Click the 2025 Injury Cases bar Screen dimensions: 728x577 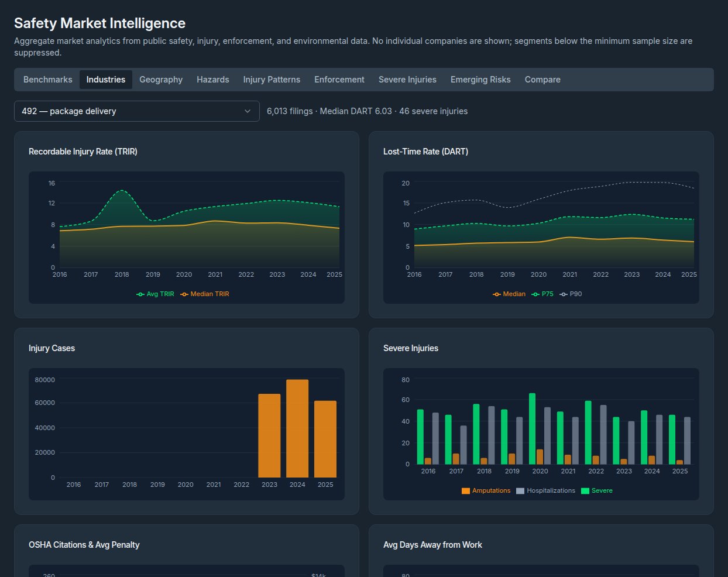click(x=325, y=439)
